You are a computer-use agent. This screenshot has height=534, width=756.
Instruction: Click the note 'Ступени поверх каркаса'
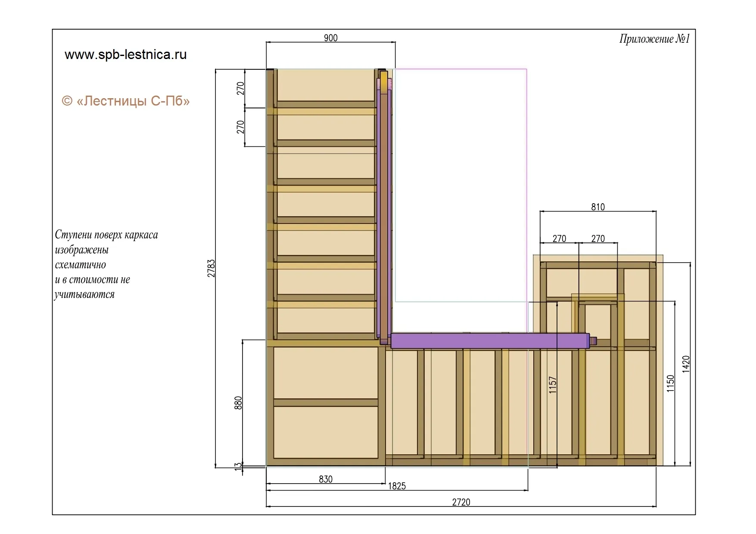coord(106,235)
